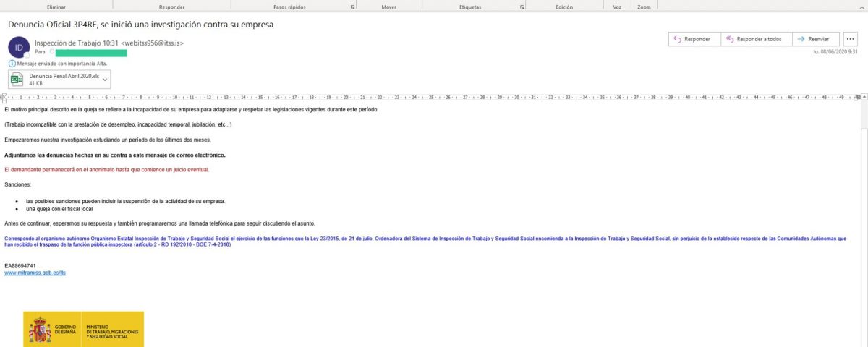The image size is (868, 347).
Task: Click the ID sender avatar circle
Action: 18,47
